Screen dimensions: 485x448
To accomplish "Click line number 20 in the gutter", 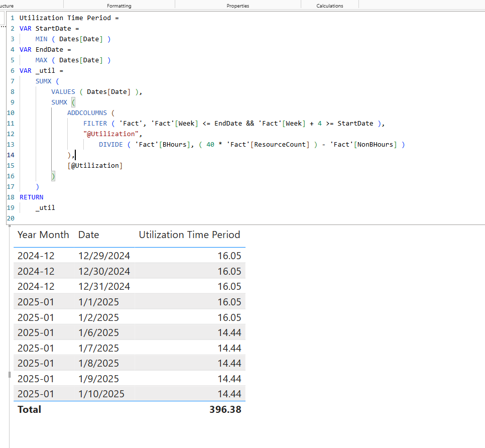I will click(11, 218).
